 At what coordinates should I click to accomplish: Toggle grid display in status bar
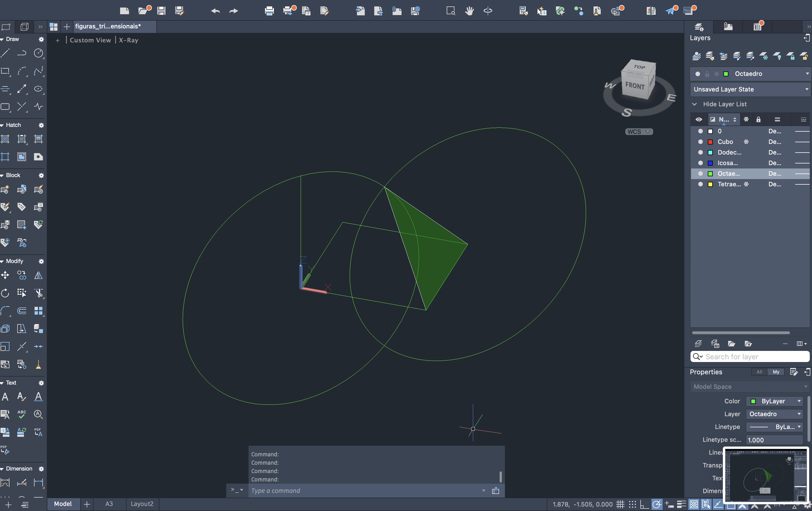pos(620,504)
